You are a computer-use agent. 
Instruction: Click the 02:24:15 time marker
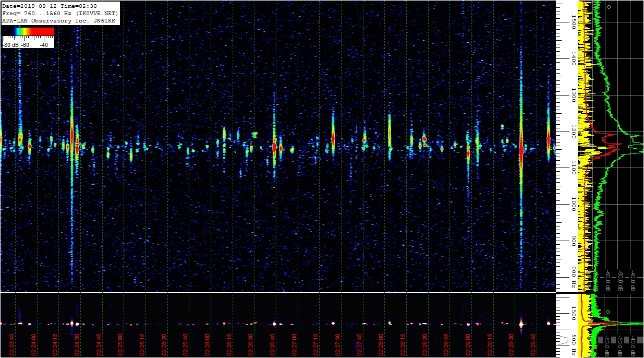pyautogui.click(x=56, y=345)
